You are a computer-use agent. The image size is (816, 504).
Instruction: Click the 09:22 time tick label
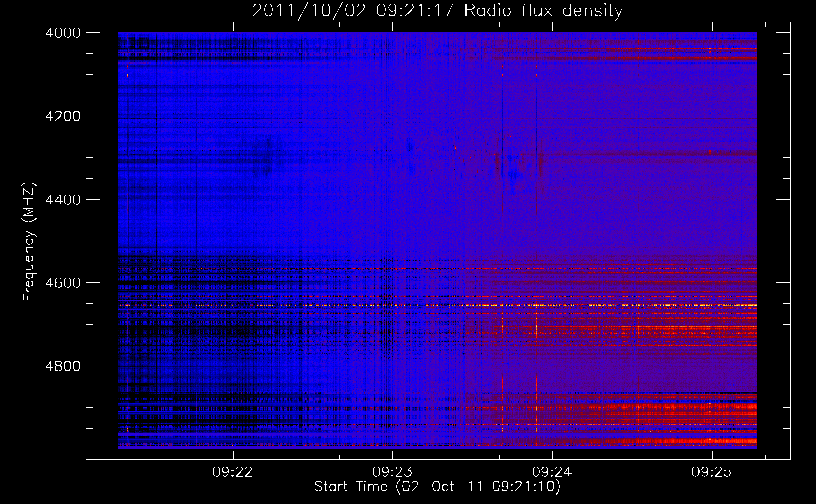232,472
